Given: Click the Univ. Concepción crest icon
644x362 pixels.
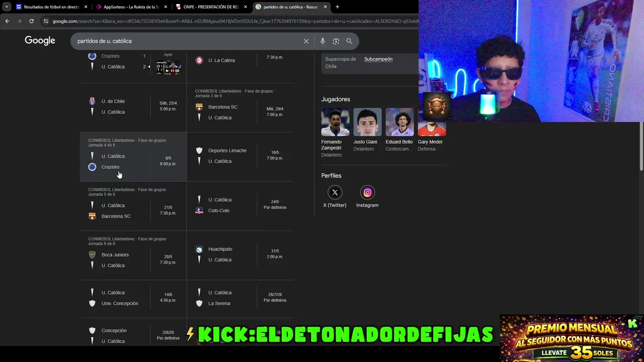Looking at the screenshot, I should tap(92, 304).
